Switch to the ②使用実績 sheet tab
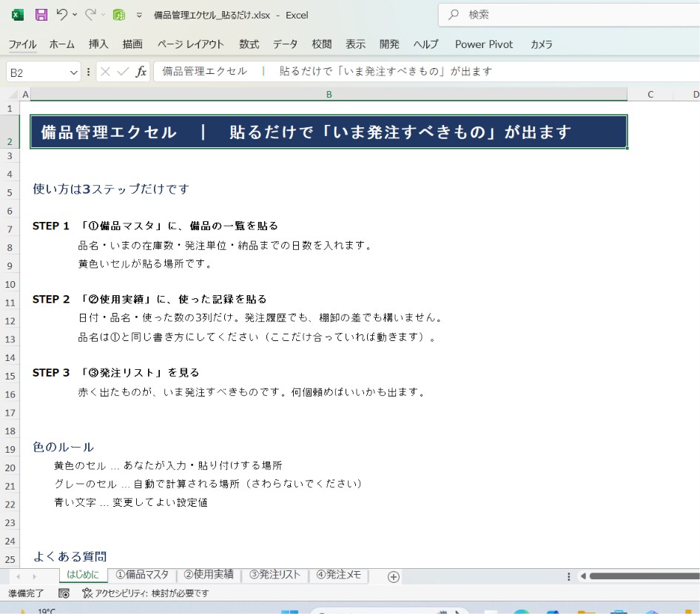 (209, 575)
